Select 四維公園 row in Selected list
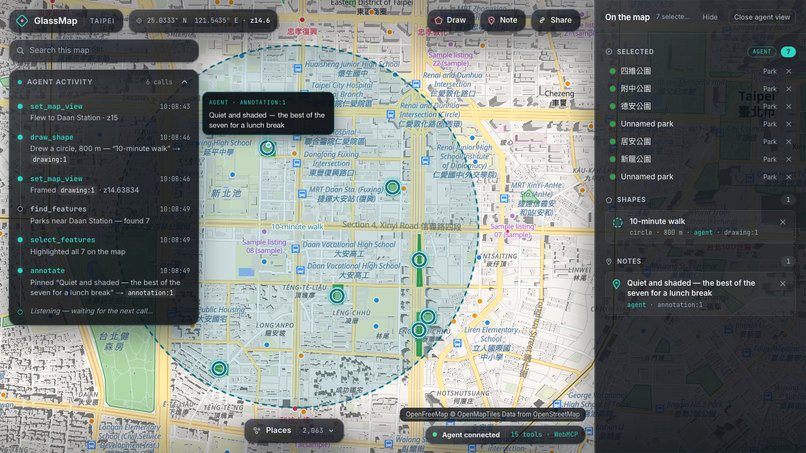806x453 pixels. (x=700, y=71)
